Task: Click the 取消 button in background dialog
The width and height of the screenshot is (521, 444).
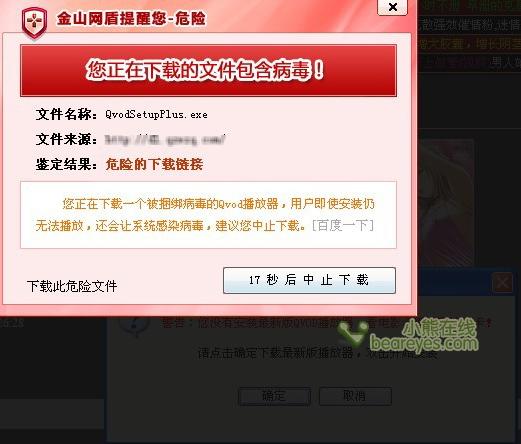Action: pyautogui.click(x=355, y=396)
